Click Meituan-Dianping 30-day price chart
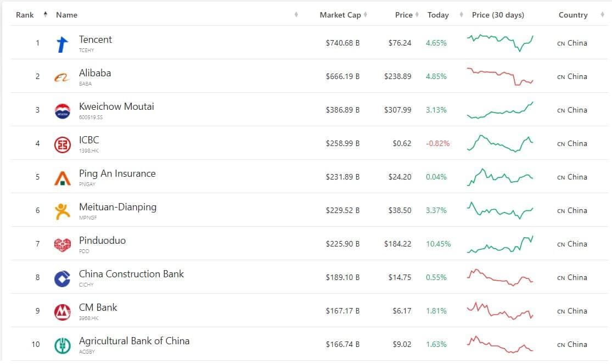The width and height of the screenshot is (612, 364). (500, 210)
